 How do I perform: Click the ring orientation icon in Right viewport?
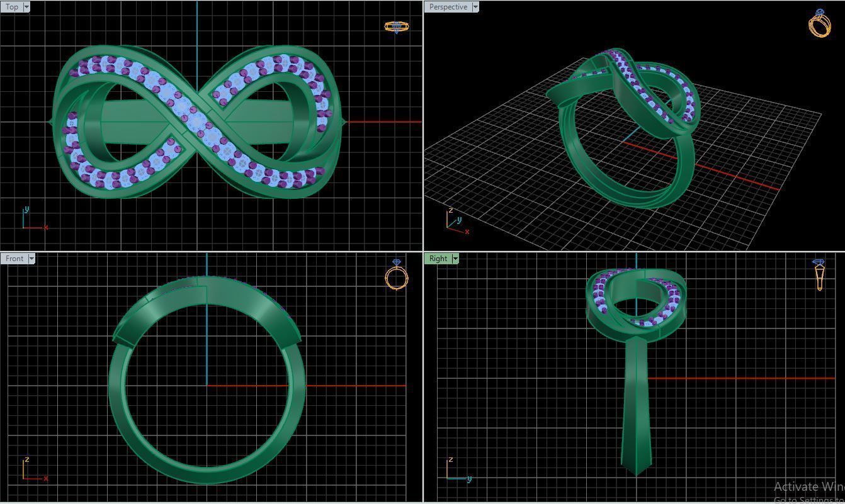tap(819, 275)
